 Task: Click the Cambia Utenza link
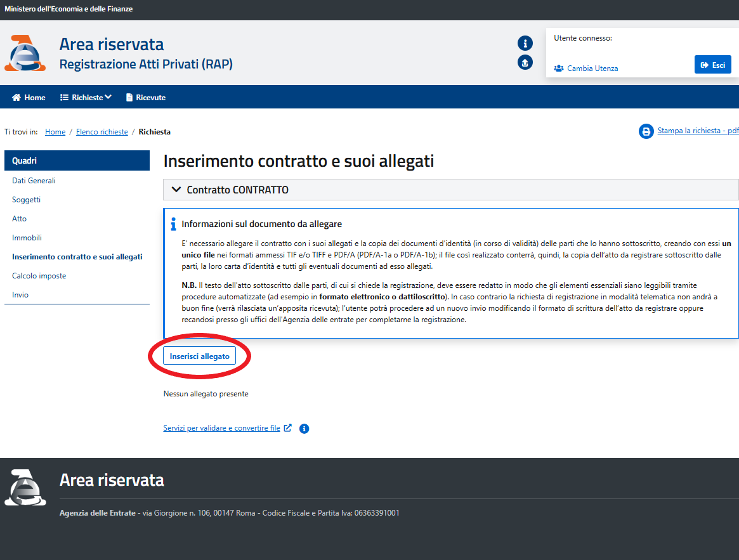pos(592,68)
